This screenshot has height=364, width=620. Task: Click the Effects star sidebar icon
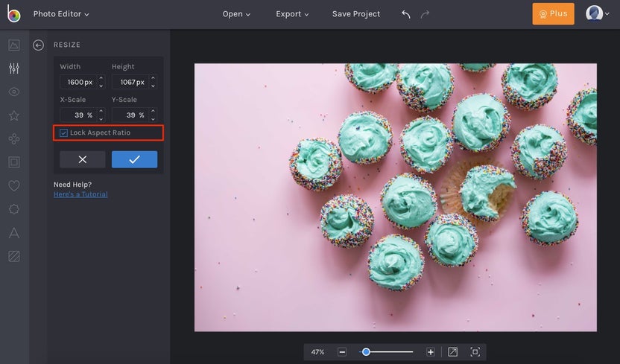coord(14,115)
